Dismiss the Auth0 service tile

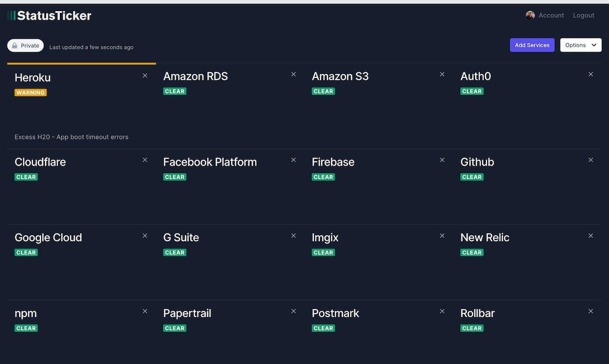coord(591,74)
